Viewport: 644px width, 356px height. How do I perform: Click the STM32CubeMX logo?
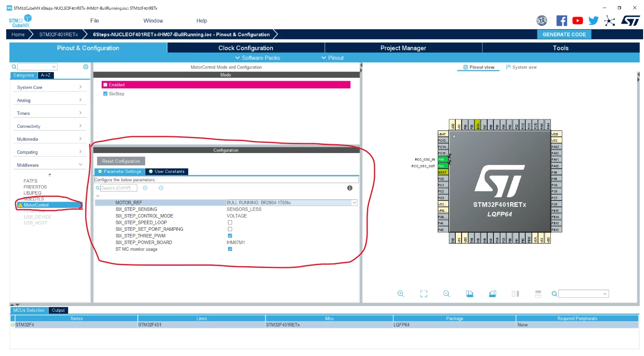pyautogui.click(x=20, y=21)
